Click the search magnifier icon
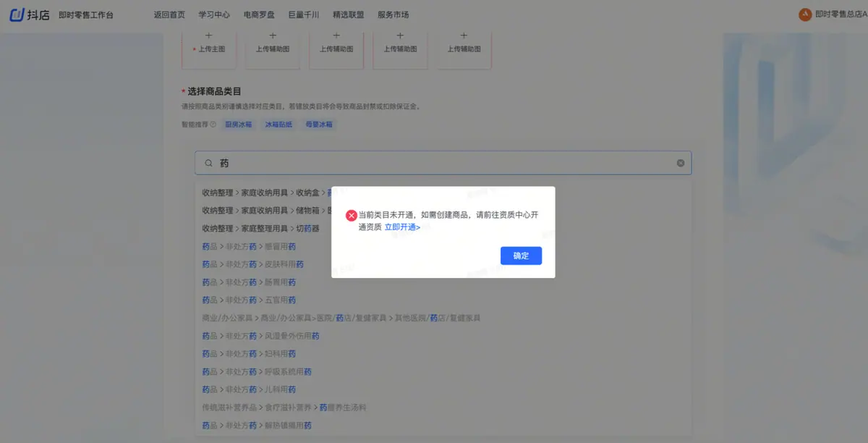The image size is (868, 443). pyautogui.click(x=208, y=164)
